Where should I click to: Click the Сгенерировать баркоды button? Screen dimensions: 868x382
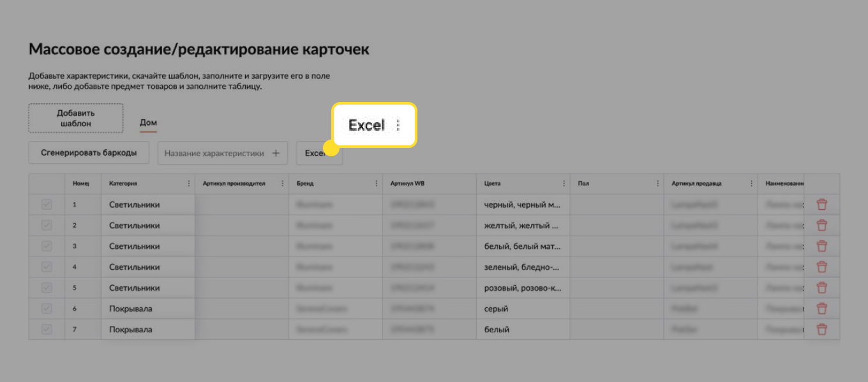click(x=88, y=152)
